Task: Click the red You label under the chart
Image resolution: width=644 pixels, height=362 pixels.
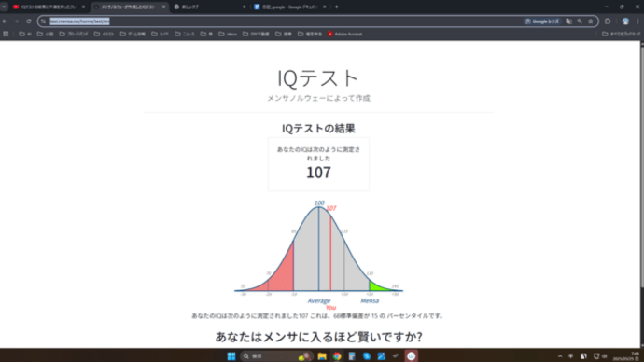Action: [x=331, y=307]
